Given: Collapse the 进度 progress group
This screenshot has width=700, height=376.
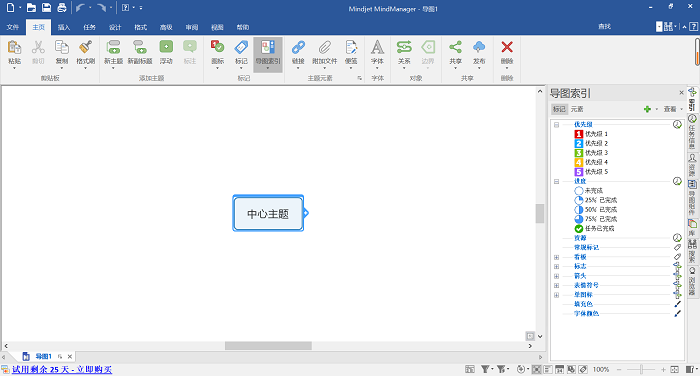Looking at the screenshot, I should [557, 181].
